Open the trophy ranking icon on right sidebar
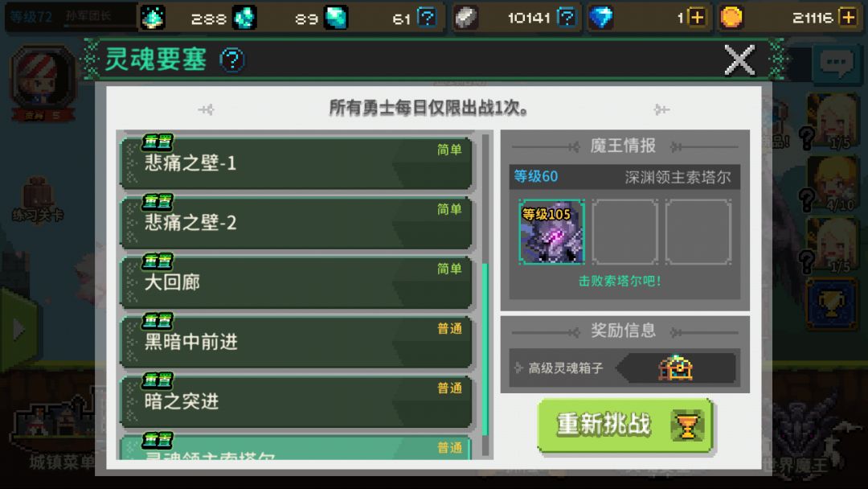 coord(831,303)
